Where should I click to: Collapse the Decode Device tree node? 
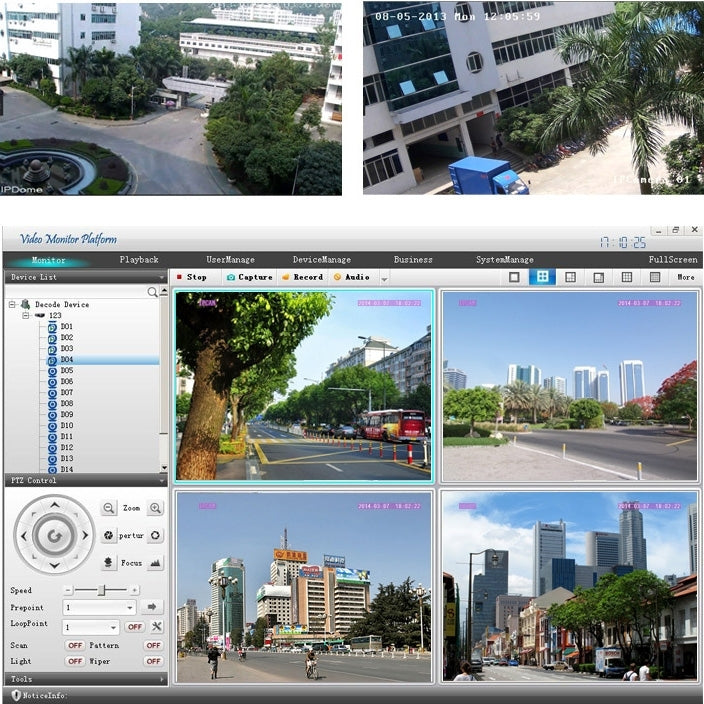(x=12, y=304)
